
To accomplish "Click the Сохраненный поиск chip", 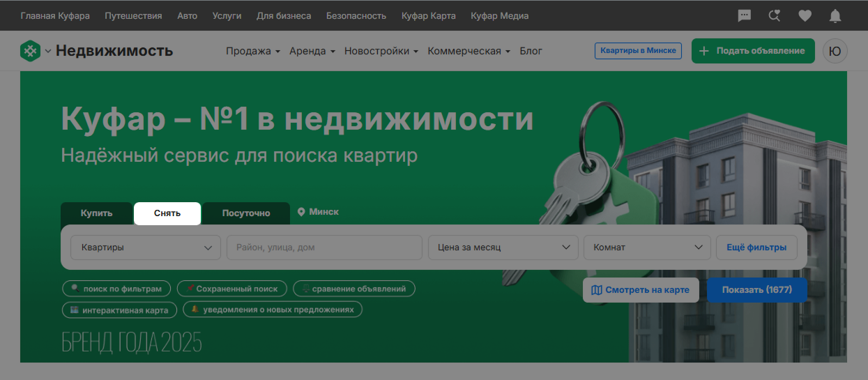I will point(231,289).
